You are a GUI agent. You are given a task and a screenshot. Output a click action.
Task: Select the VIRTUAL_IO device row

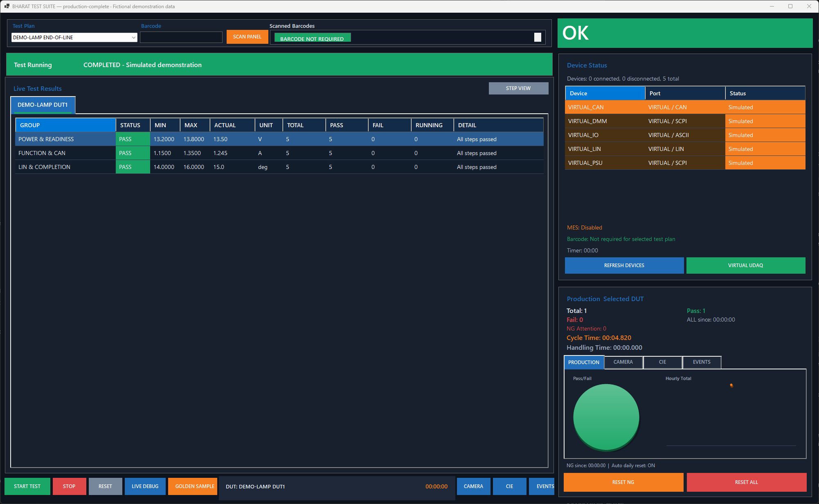[x=685, y=135]
